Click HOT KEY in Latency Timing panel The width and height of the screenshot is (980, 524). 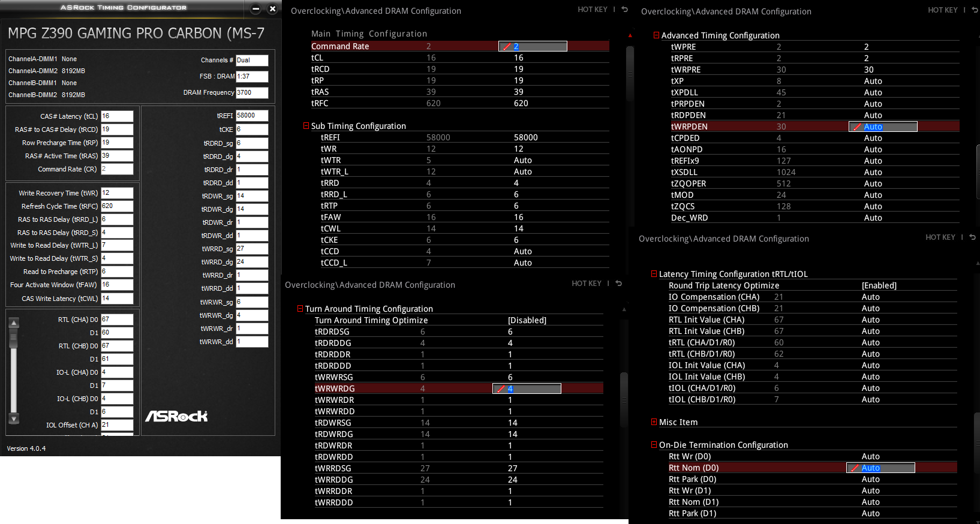coord(940,237)
